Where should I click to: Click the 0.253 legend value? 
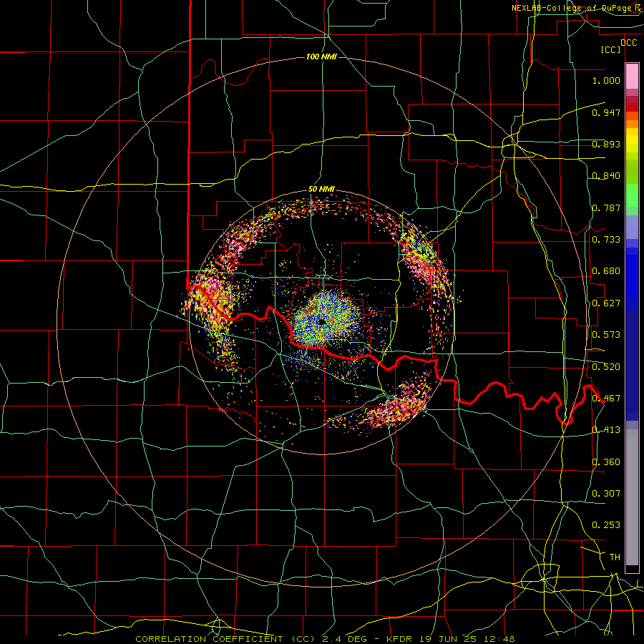click(x=606, y=525)
